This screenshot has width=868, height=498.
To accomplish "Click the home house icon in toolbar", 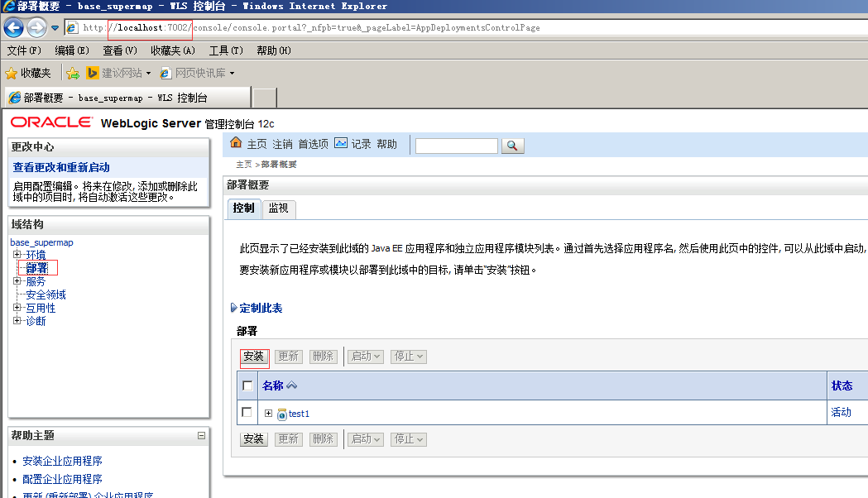I will point(236,143).
